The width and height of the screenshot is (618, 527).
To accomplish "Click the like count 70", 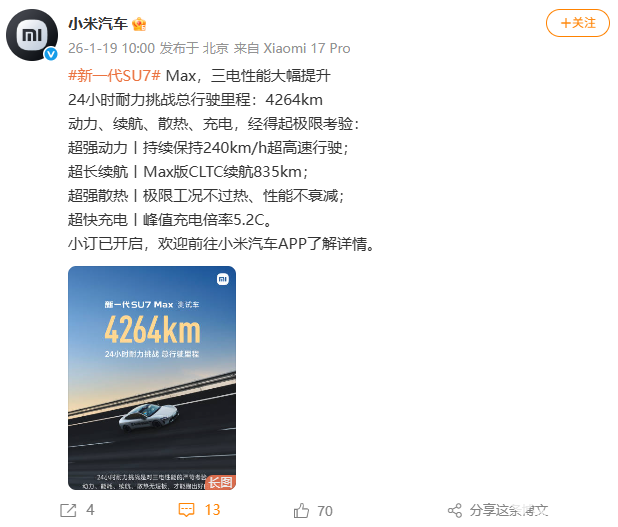I will point(325,511).
